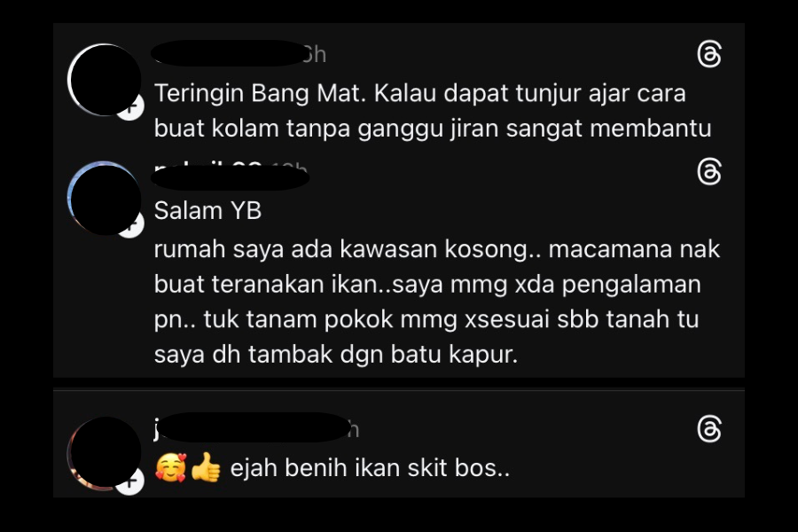Open the Threads icon next to the ejah benih comment
The width and height of the screenshot is (798, 532).
click(709, 429)
